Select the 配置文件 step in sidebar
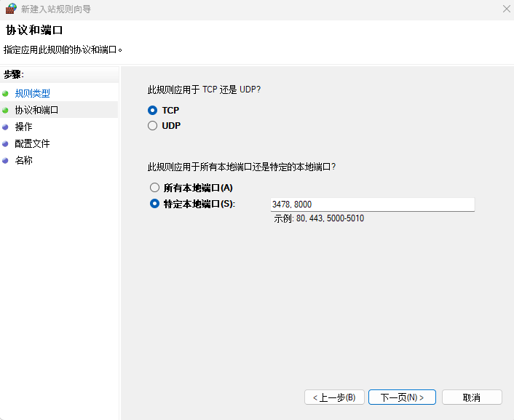This screenshot has width=514, height=420. (x=33, y=143)
